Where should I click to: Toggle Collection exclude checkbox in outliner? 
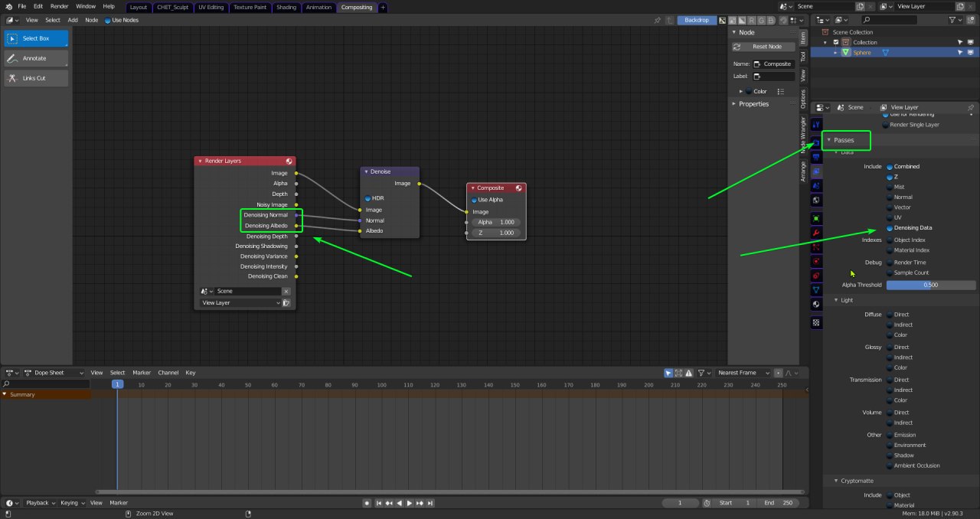[836, 42]
